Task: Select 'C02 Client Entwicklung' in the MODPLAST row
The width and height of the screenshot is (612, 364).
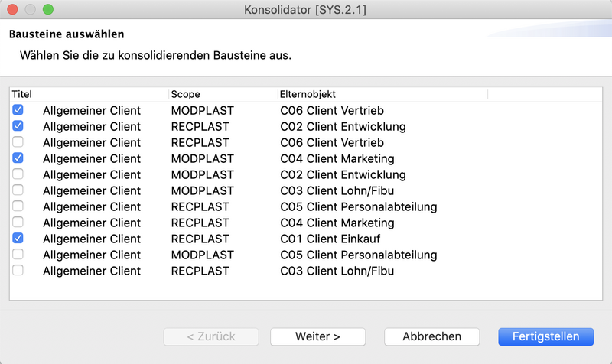Action: [x=343, y=174]
